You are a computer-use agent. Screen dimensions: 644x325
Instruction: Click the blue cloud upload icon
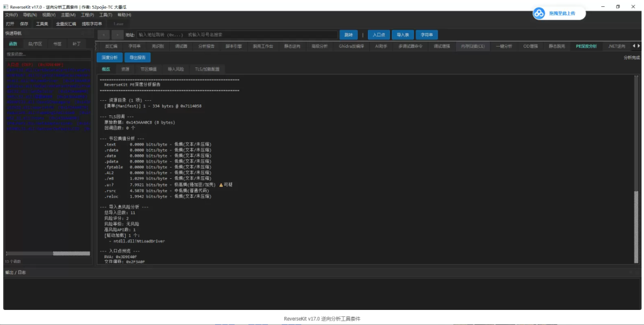tap(539, 13)
